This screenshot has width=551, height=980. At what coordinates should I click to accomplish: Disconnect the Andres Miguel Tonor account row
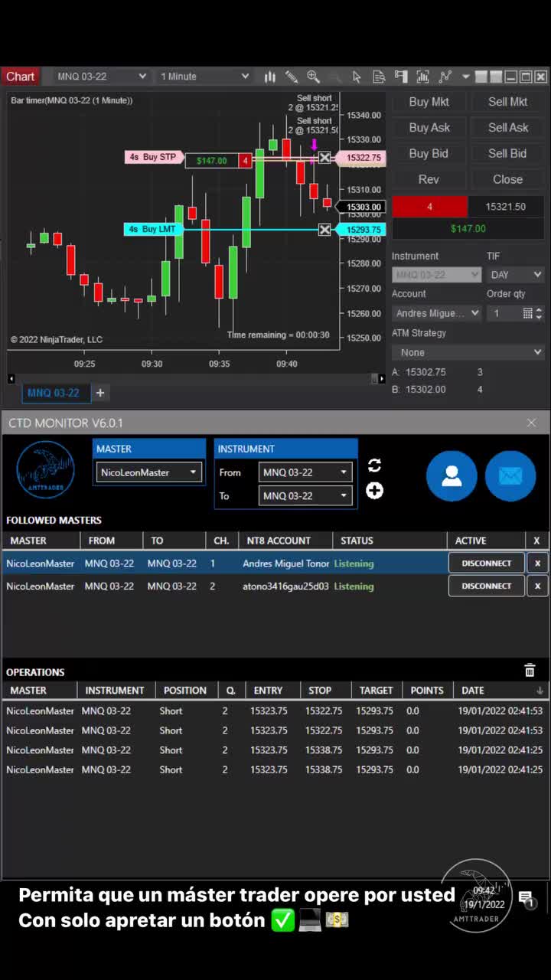pyautogui.click(x=487, y=563)
